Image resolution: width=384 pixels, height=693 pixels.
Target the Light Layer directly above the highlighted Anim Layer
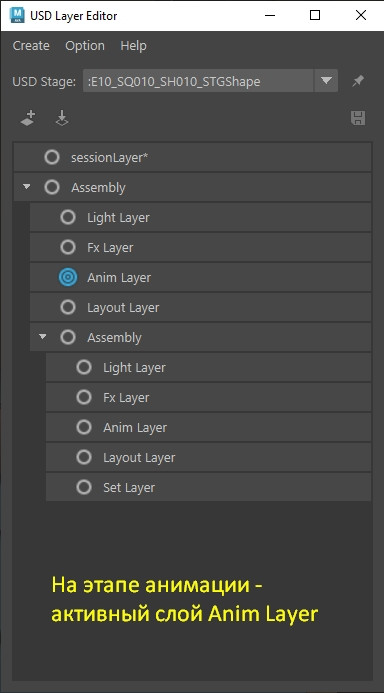[x=68, y=217]
